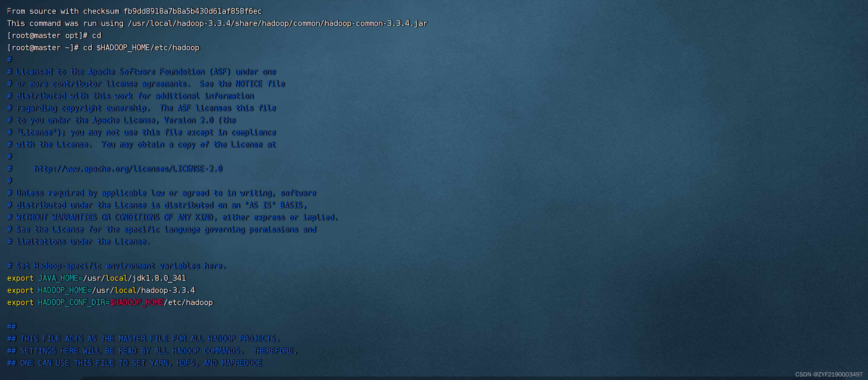Click the 'export HADOOP_HOME=/usr/local/hadoop-3.3.4' line
868x380 pixels.
click(x=101, y=290)
